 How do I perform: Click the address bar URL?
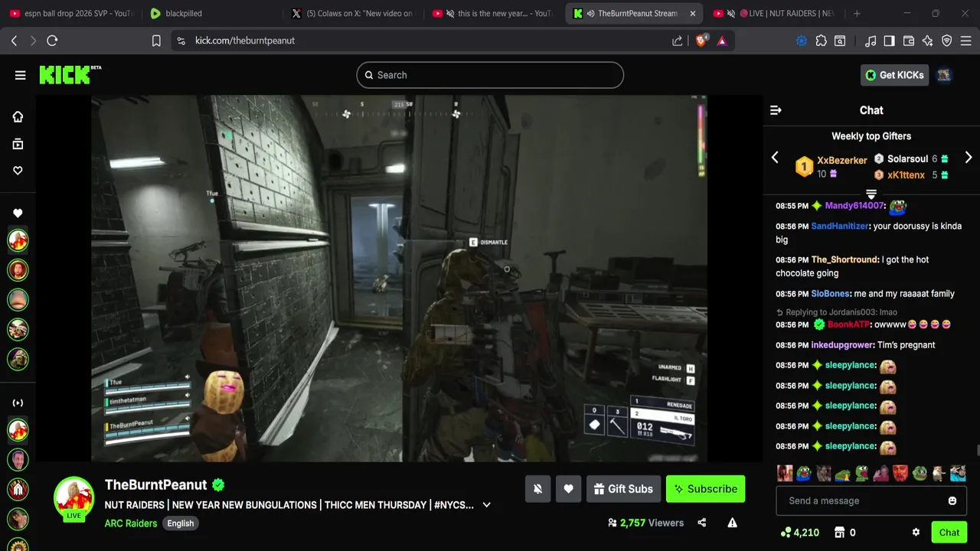pyautogui.click(x=245, y=41)
